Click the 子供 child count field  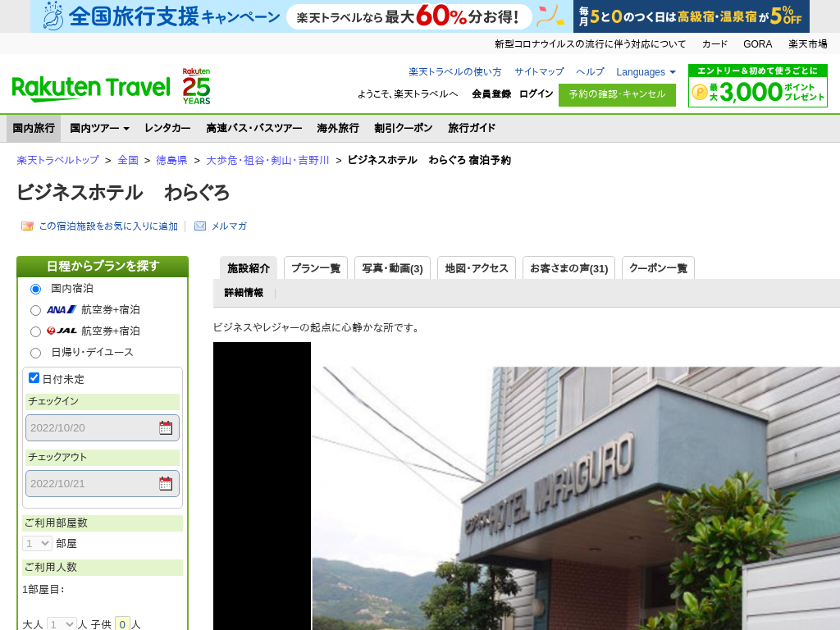[122, 624]
